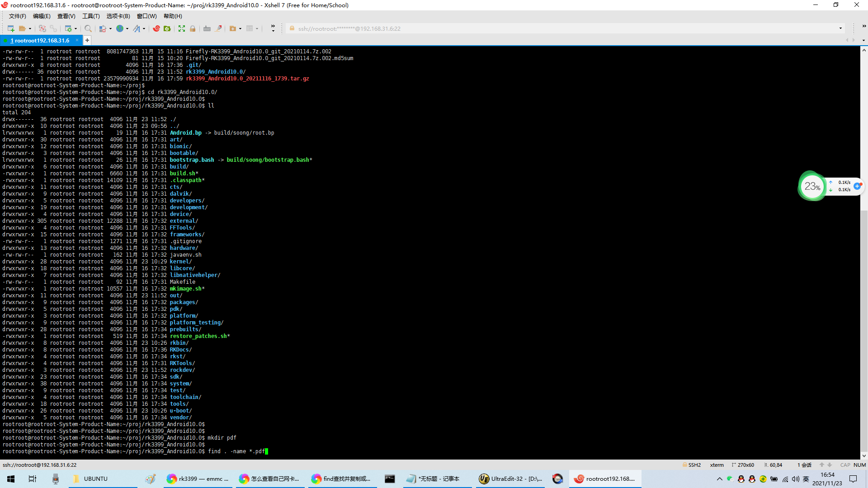Click the green Xagent icon
868x488 pixels.
click(167, 28)
